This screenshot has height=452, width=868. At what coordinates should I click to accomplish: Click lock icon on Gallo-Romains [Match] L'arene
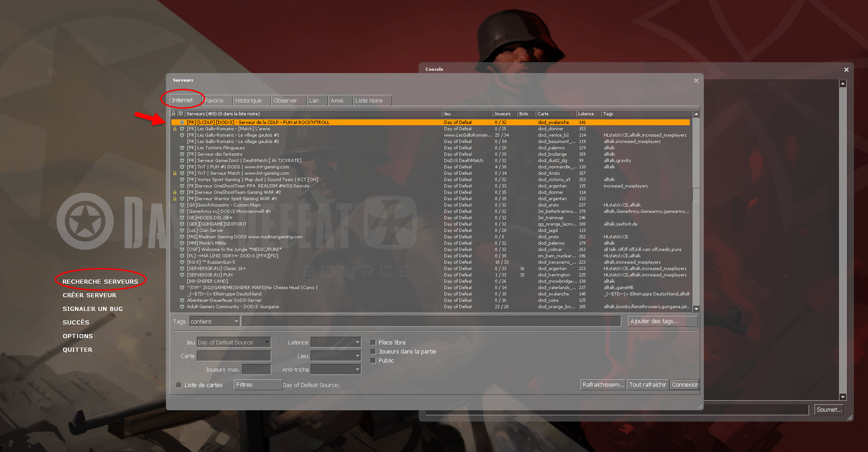click(x=175, y=129)
